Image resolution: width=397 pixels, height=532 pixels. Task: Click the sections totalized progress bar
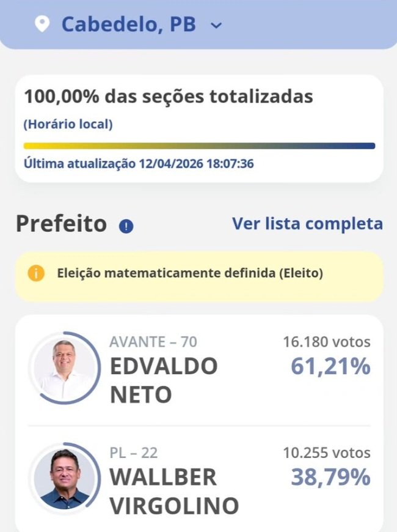[x=199, y=146]
